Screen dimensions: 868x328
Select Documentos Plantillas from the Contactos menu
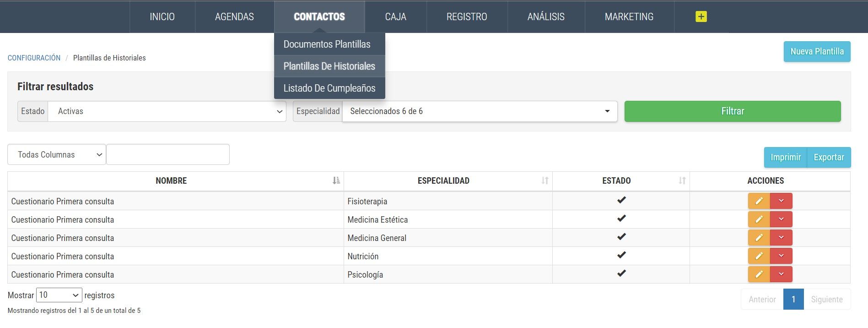[327, 44]
